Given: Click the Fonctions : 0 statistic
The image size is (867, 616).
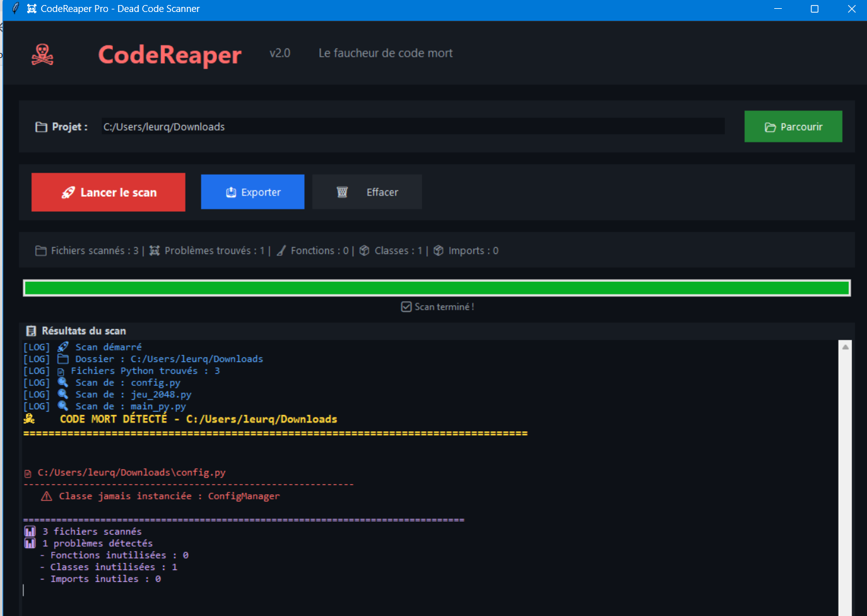Looking at the screenshot, I should pos(320,251).
